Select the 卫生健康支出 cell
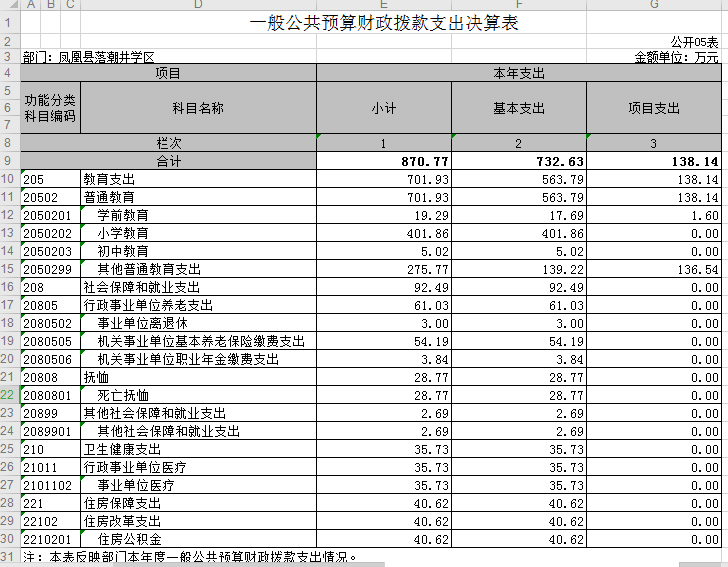The image size is (728, 567). click(x=198, y=449)
